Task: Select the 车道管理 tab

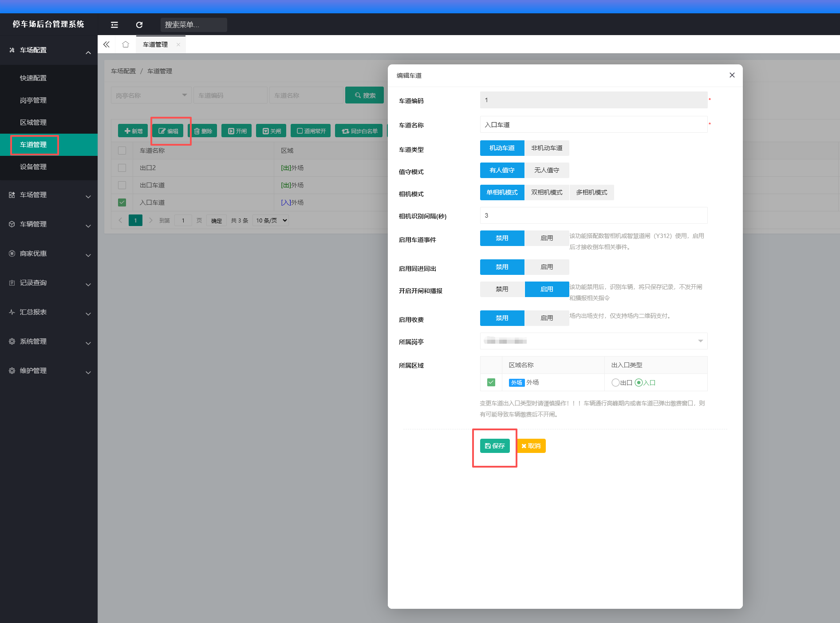Action: [155, 44]
